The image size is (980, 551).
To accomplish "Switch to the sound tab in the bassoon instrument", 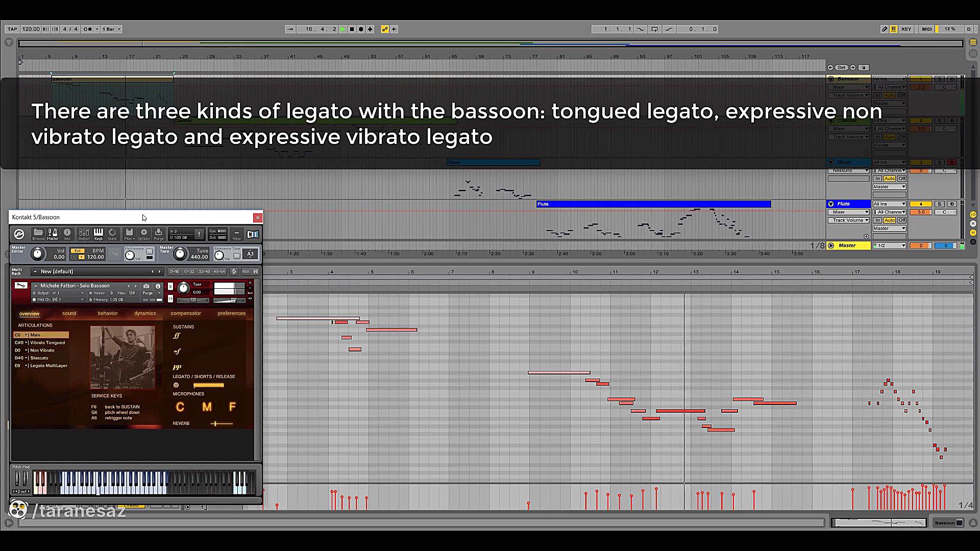I will pos(69,313).
